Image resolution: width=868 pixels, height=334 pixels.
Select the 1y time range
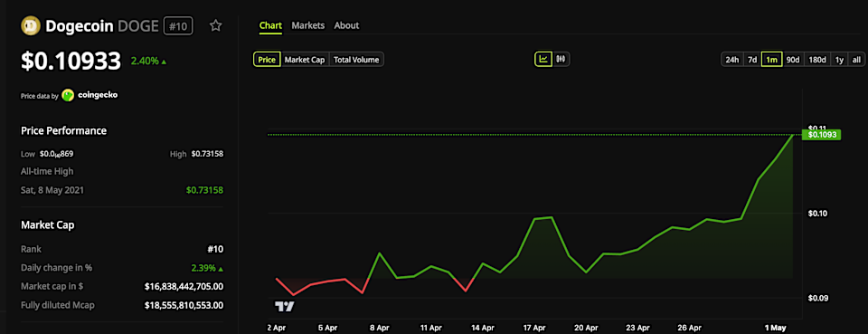click(839, 59)
